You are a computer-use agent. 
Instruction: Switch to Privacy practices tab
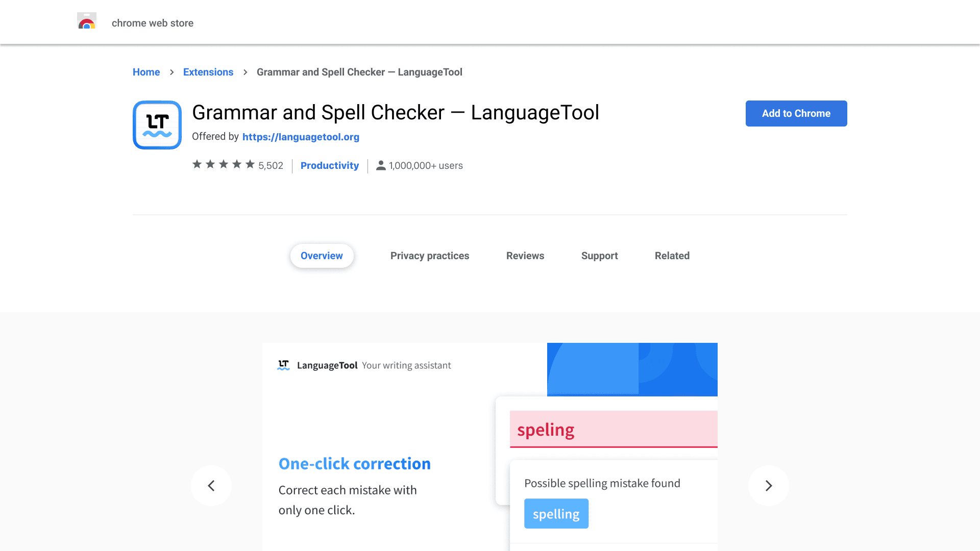point(430,256)
